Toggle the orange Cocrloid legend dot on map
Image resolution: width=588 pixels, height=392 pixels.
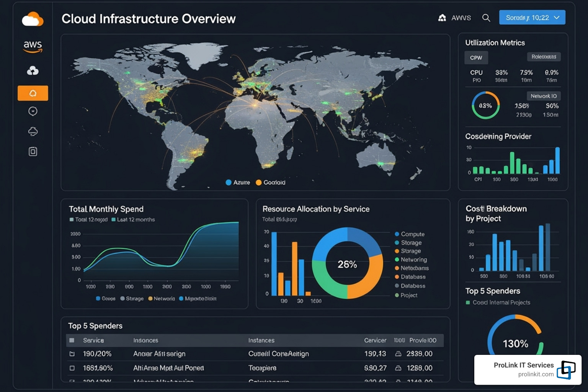click(259, 183)
